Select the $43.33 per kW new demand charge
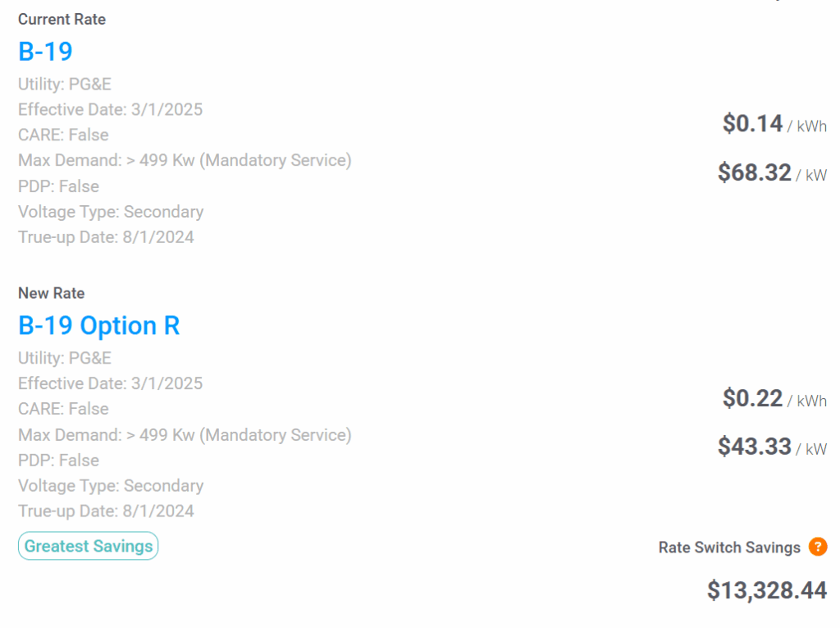The height and width of the screenshot is (628, 840). click(x=772, y=447)
